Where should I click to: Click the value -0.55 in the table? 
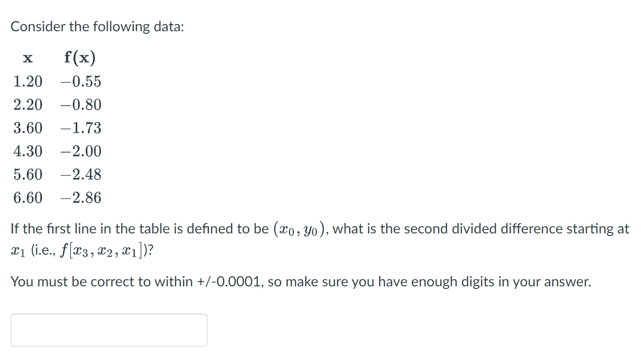click(x=81, y=82)
